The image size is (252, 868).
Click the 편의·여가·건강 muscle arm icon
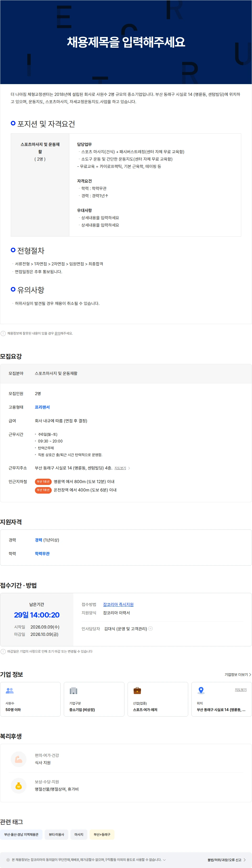(x=19, y=759)
